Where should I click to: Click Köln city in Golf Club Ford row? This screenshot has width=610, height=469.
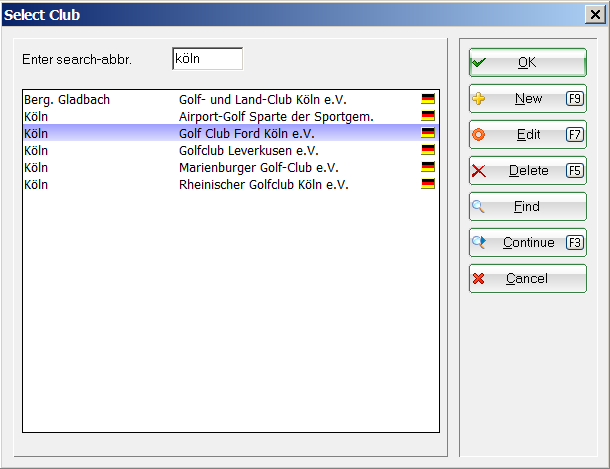tap(36, 133)
